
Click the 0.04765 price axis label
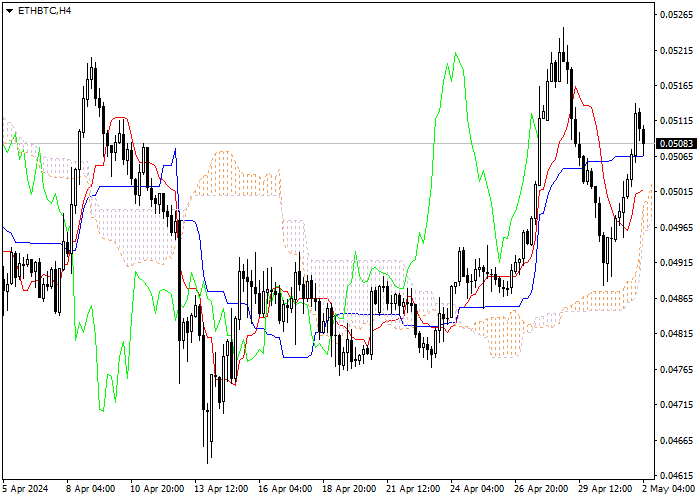tap(677, 370)
